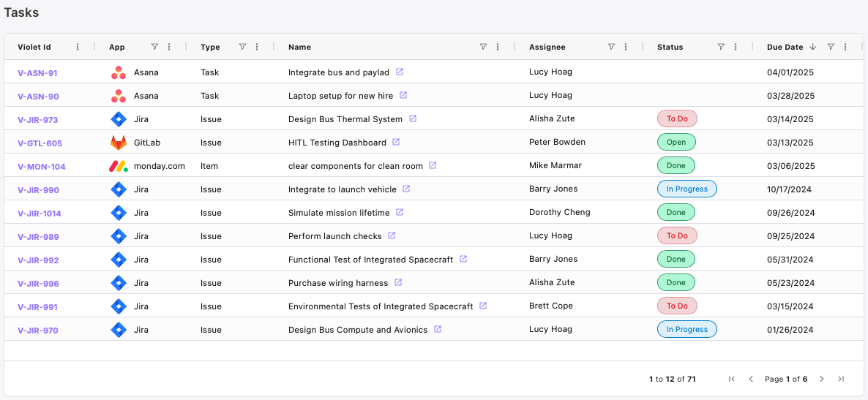Screen dimensions: 868x400
Task: Click filter icon in Status column header
Action: (x=721, y=47)
